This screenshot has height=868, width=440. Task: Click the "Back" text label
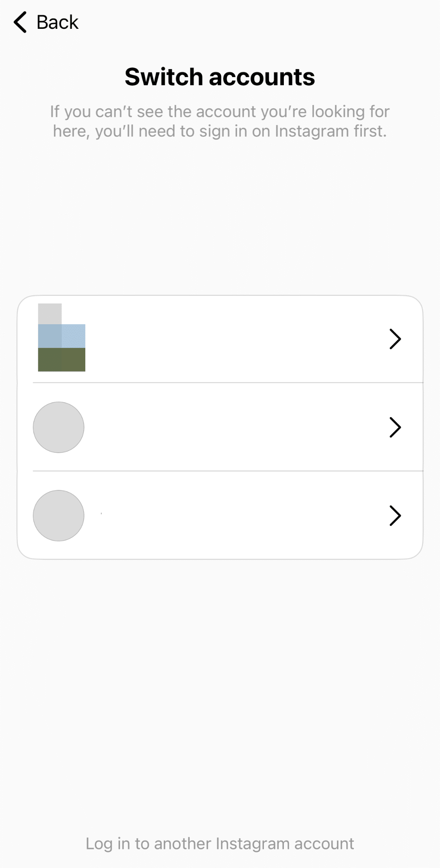(57, 22)
